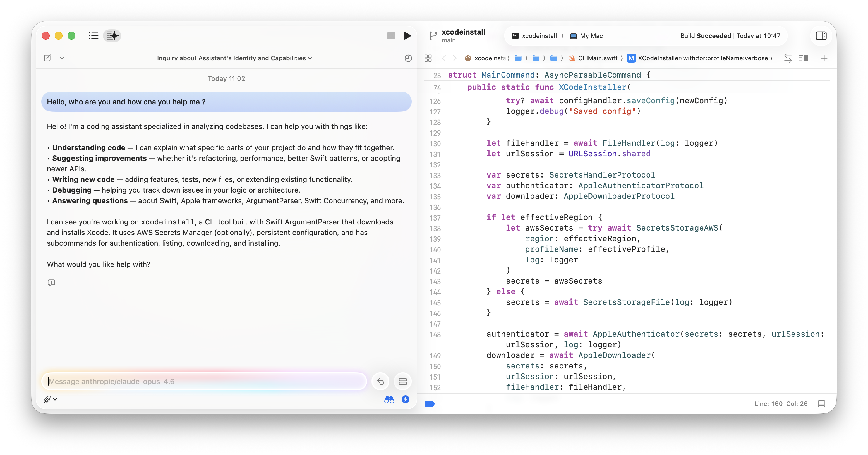Screen dimensions: 868x455
Task: Open the XCodeInstaller method jump menu
Action: (704, 58)
